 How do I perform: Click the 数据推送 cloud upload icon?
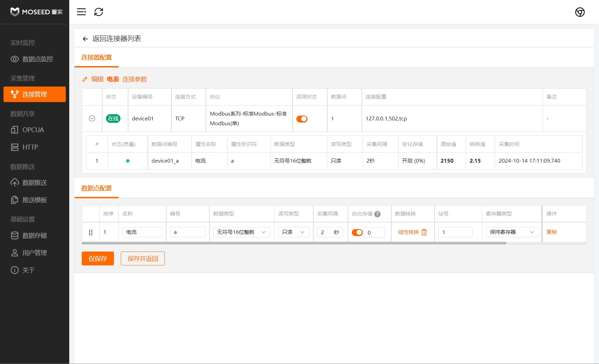pyautogui.click(x=15, y=182)
